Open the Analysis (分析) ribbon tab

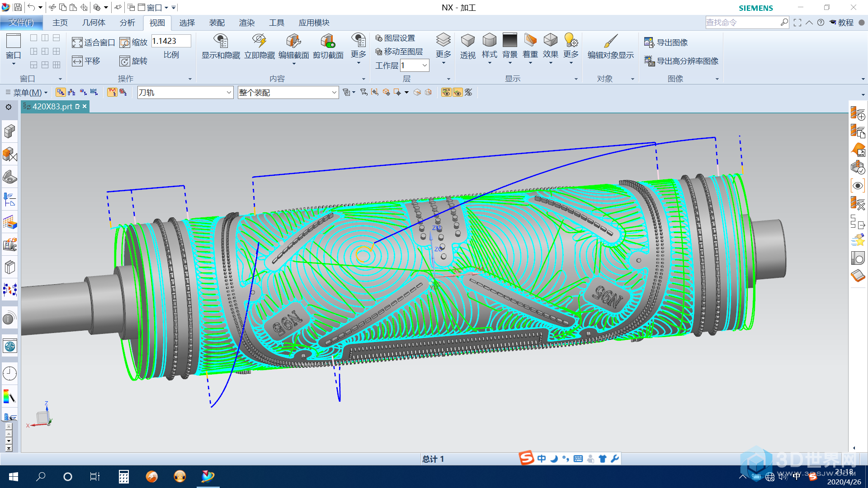point(127,23)
